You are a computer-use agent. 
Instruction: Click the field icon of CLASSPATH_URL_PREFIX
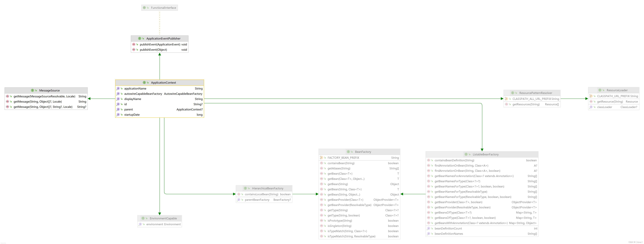(591, 96)
